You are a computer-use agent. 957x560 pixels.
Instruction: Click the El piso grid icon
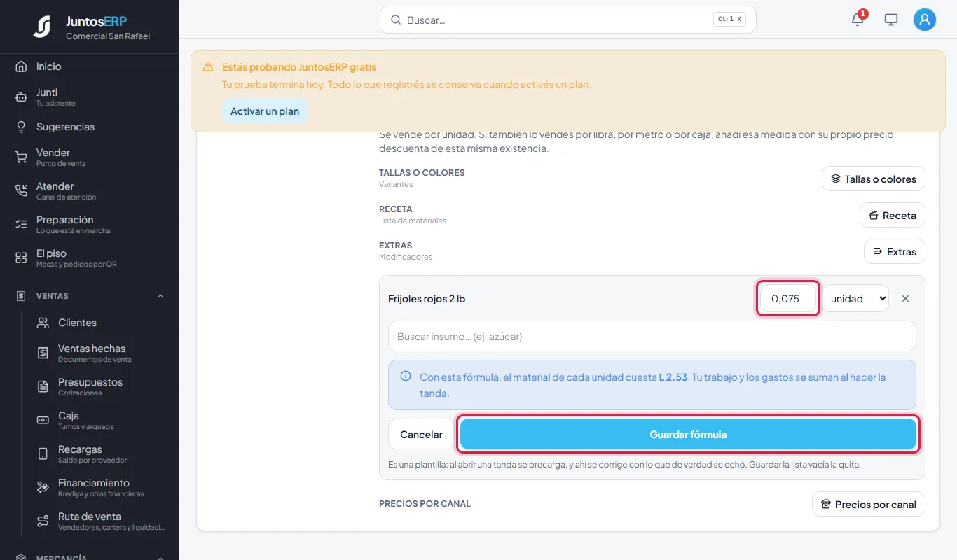[21, 258]
